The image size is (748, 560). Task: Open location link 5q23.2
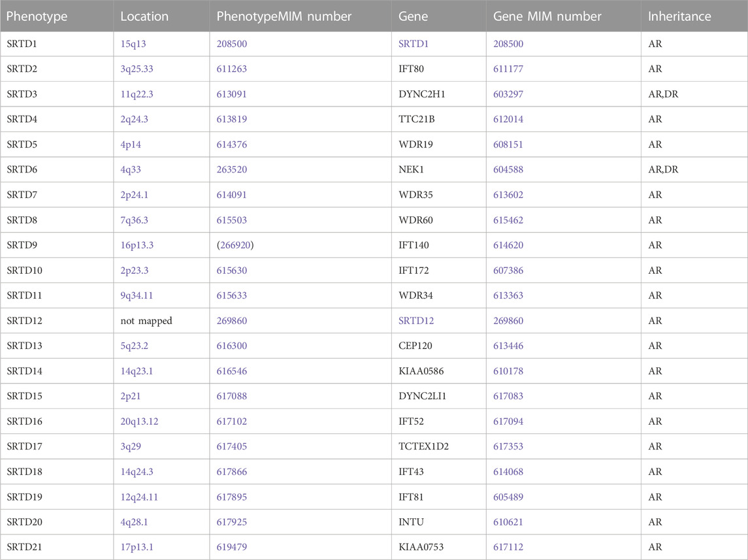coord(135,346)
